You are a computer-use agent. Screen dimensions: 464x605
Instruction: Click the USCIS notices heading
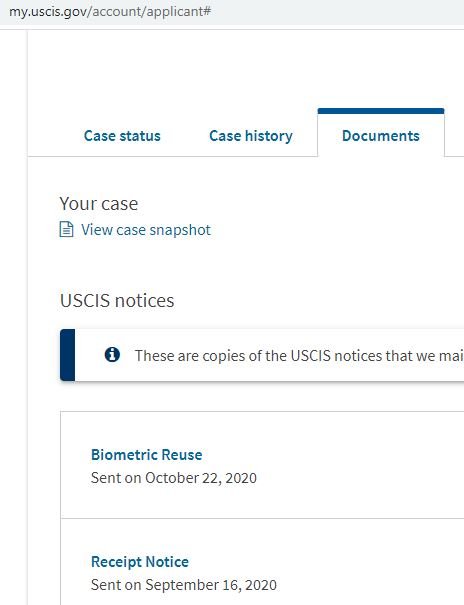coord(117,300)
